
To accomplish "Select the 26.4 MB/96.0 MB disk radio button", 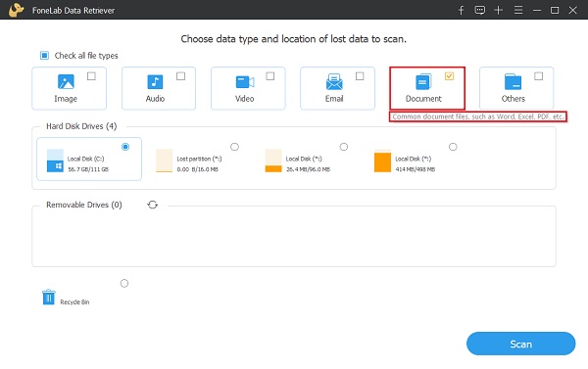I will [x=344, y=147].
